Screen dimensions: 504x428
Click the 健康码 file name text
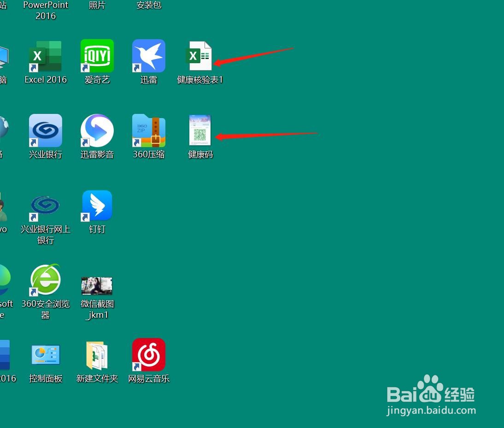coord(200,154)
